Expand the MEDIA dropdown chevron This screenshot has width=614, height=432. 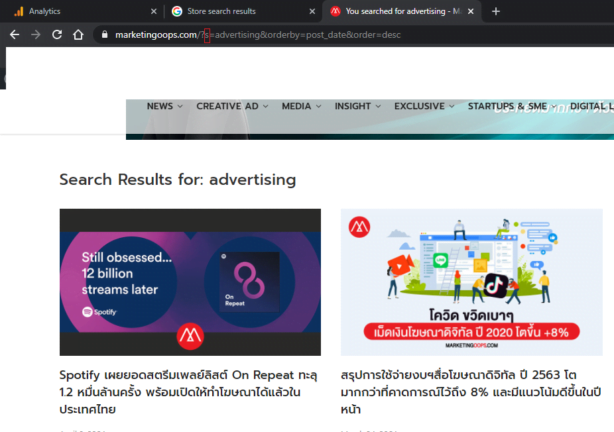[x=318, y=107]
